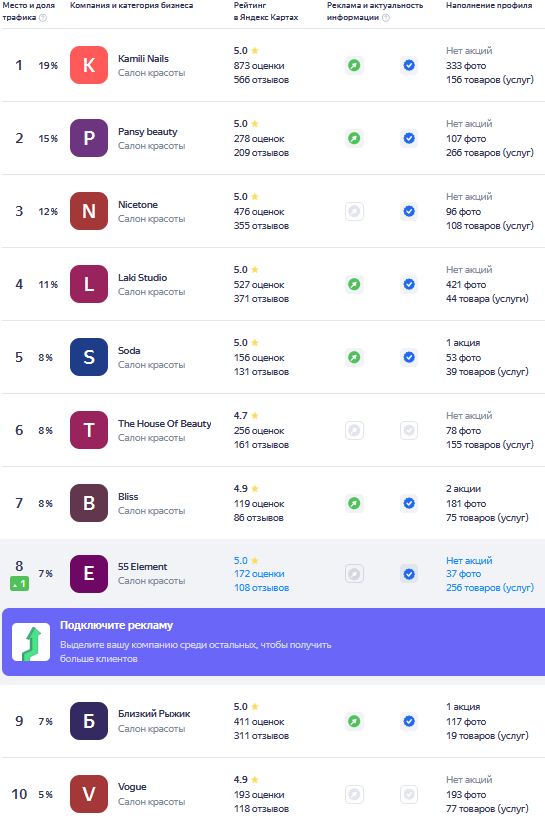Click the Подключите рекламу banner title
545x825 pixels.
(116, 625)
